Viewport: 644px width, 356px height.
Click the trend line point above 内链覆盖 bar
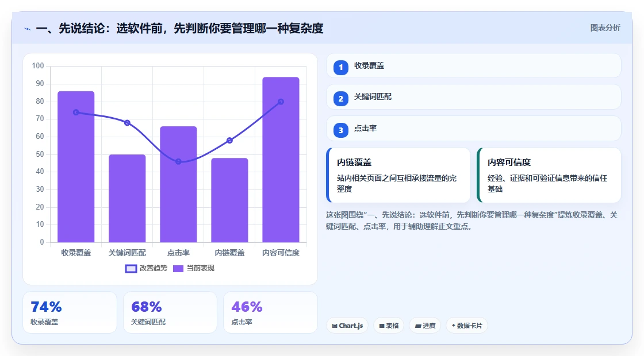229,140
